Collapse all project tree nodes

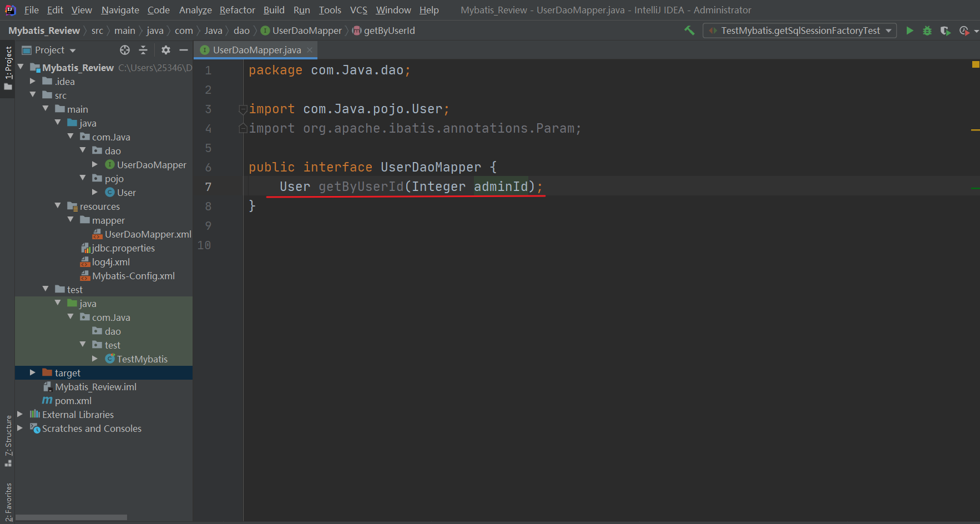(143, 50)
